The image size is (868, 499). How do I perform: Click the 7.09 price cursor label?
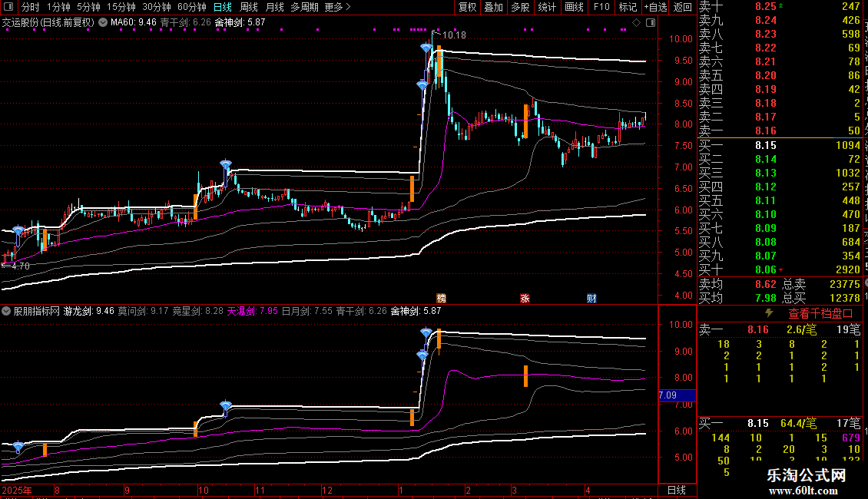tap(677, 395)
